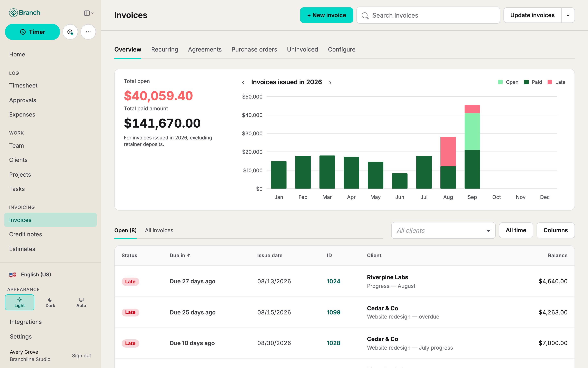Open the Uninvoiced tab
Image resolution: width=588 pixels, height=368 pixels.
tap(302, 49)
